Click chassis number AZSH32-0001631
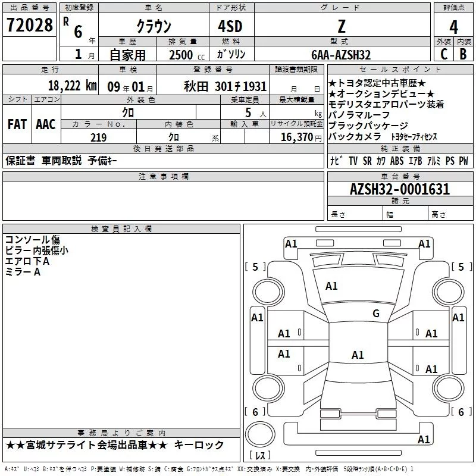Screen dimensions: 476x476 click(399, 189)
